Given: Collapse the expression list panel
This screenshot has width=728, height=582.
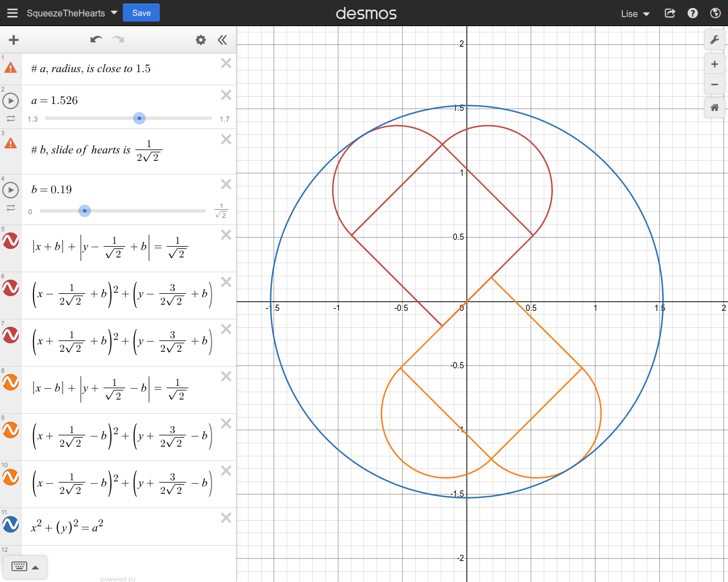Looking at the screenshot, I should (x=222, y=40).
